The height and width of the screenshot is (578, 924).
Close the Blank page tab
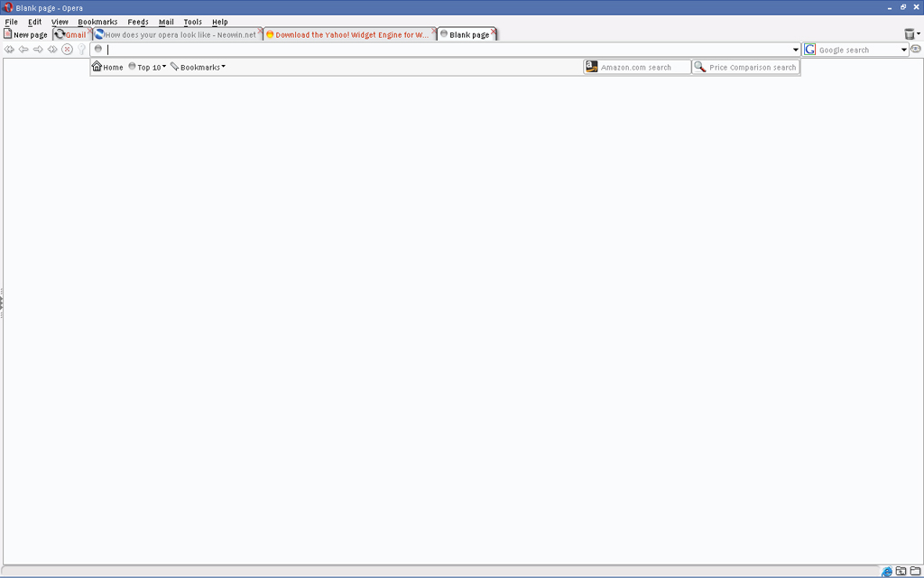(494, 32)
